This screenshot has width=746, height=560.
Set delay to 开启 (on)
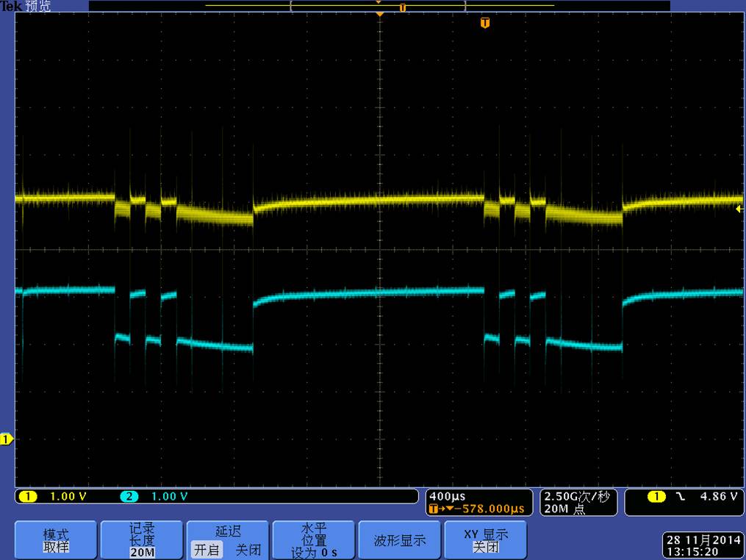pyautogui.click(x=206, y=550)
